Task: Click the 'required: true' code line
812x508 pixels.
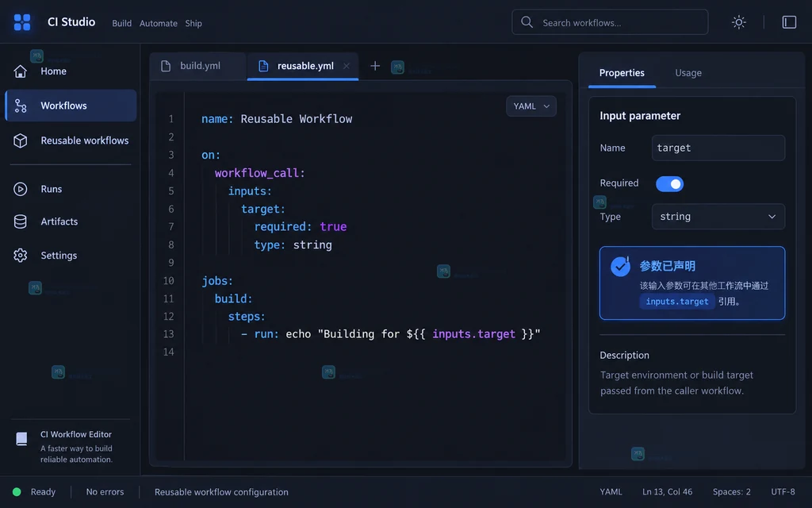Action: pos(301,227)
